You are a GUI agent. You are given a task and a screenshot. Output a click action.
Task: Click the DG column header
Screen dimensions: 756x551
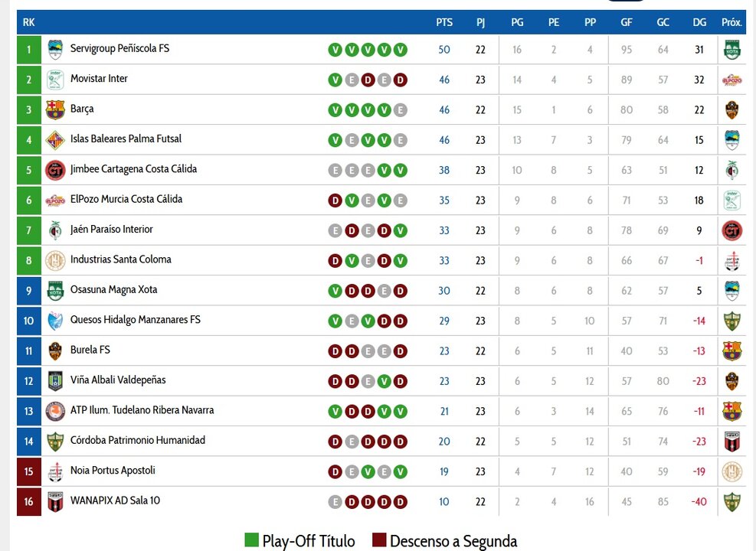click(x=699, y=22)
